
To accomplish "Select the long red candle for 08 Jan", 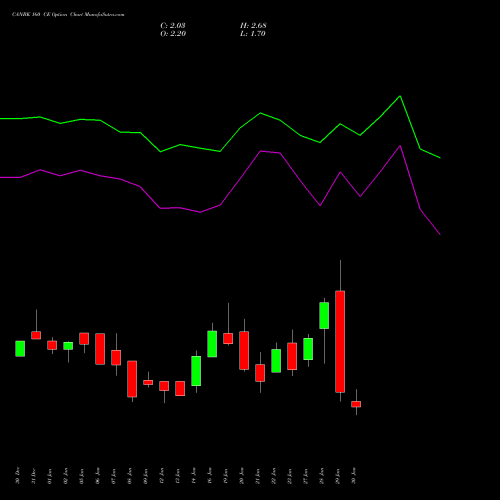I will [x=132, y=379].
